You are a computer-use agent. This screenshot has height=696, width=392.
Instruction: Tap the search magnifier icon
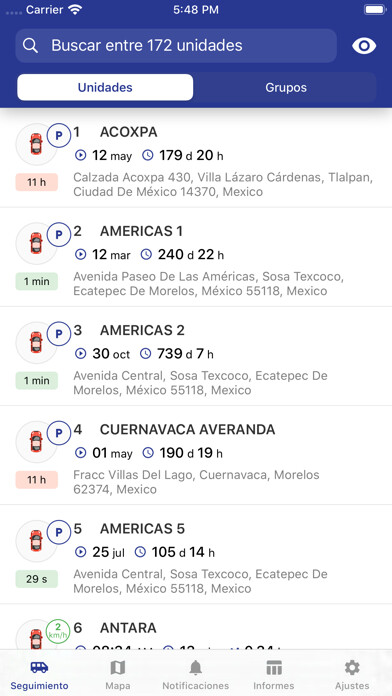click(x=31, y=46)
